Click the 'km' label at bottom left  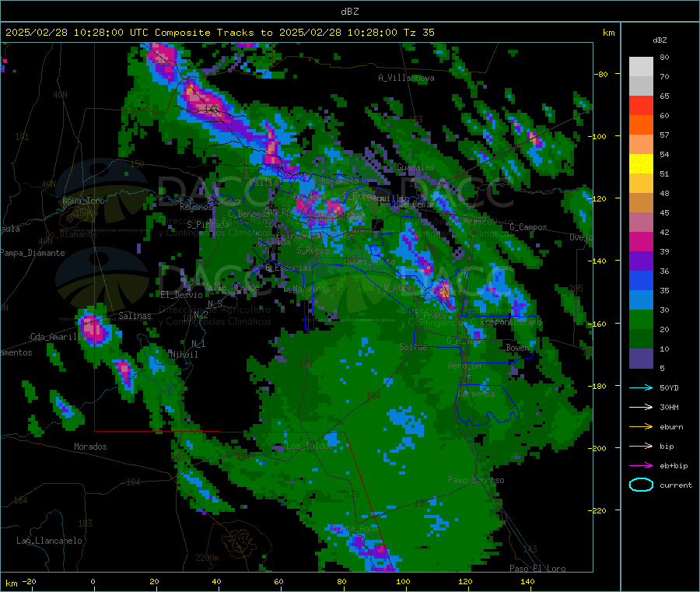pyautogui.click(x=11, y=583)
